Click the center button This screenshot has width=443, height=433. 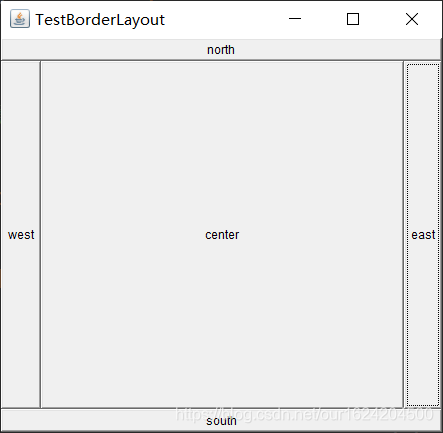coord(222,234)
